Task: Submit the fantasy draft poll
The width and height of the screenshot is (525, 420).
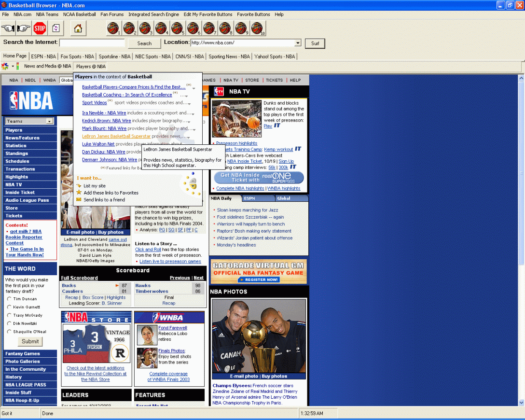Action: (30, 341)
